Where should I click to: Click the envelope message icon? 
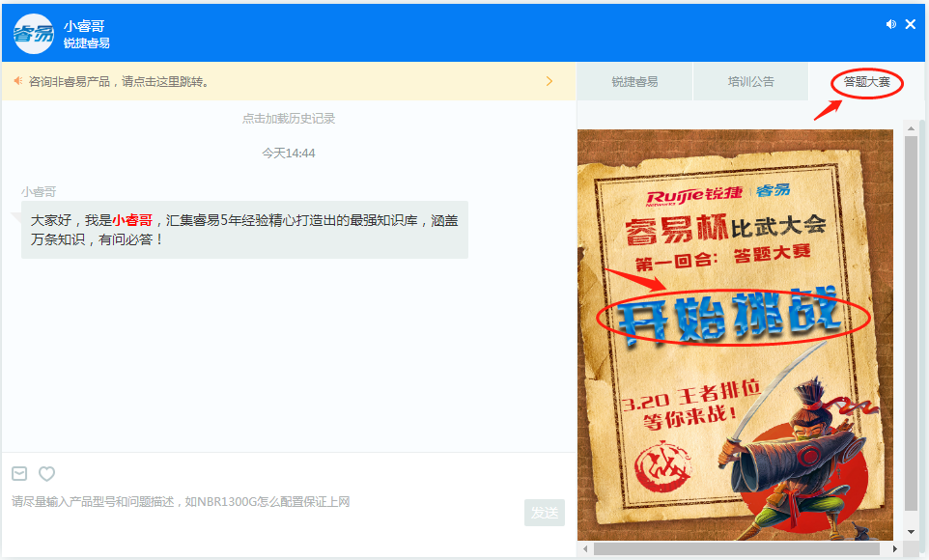(19, 473)
